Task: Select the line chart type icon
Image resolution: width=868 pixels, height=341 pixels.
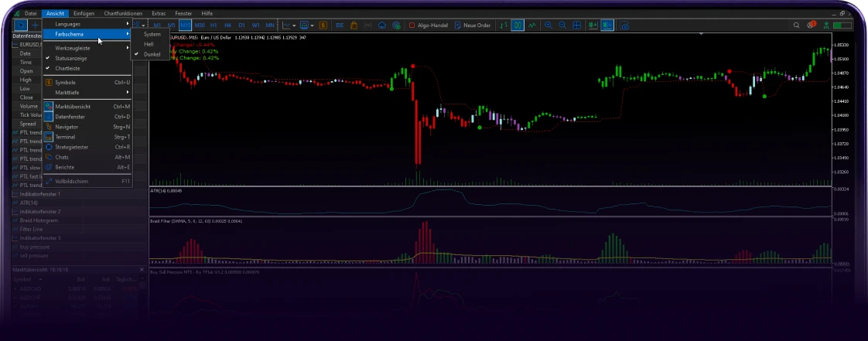Action: tap(531, 26)
